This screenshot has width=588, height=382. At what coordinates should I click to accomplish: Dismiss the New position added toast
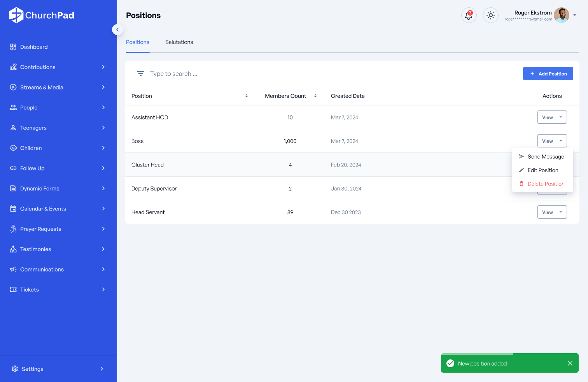pyautogui.click(x=570, y=363)
